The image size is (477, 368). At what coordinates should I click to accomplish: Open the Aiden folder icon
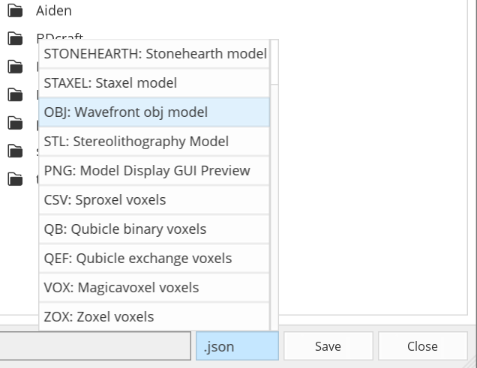tap(15, 11)
